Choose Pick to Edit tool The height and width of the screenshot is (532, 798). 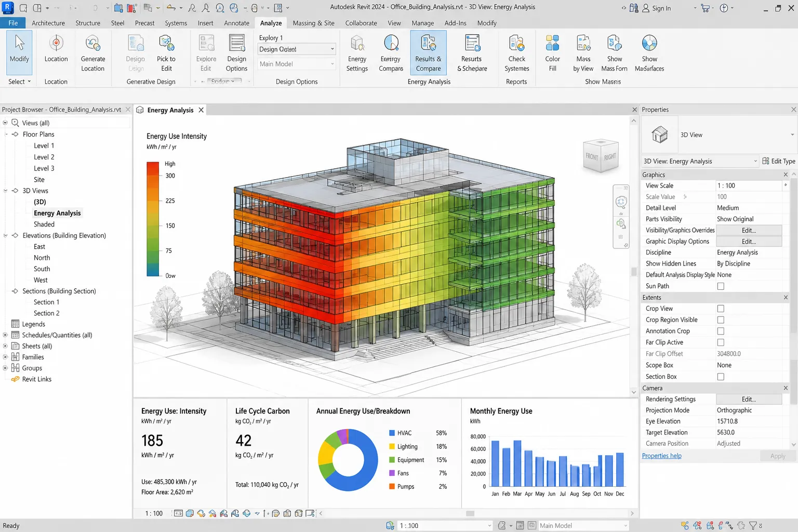(166, 53)
